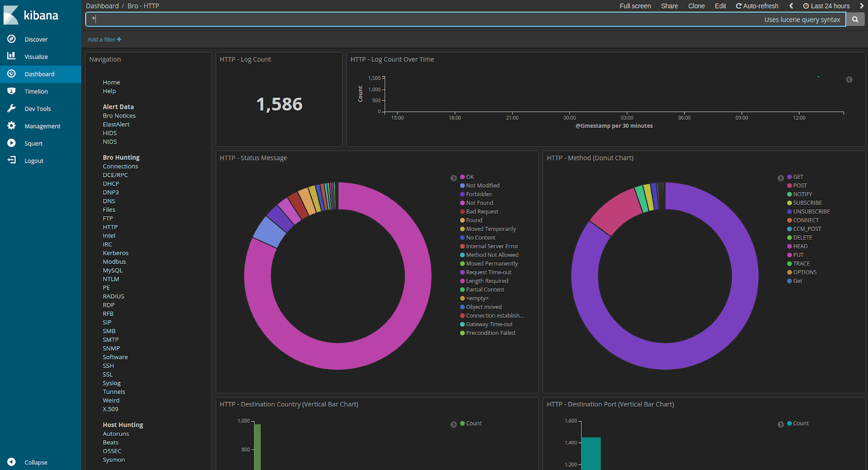The width and height of the screenshot is (868, 470).
Task: Step time range backward with left chevron
Action: click(791, 6)
